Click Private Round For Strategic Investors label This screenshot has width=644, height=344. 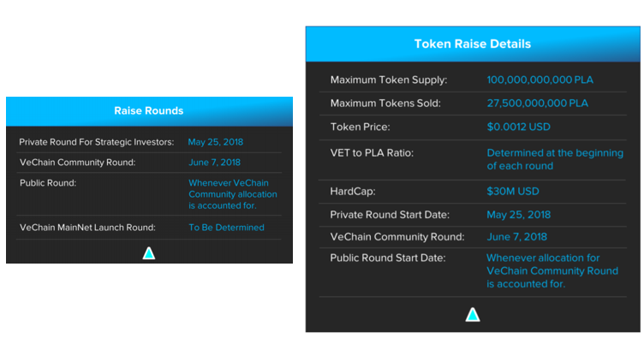click(97, 142)
